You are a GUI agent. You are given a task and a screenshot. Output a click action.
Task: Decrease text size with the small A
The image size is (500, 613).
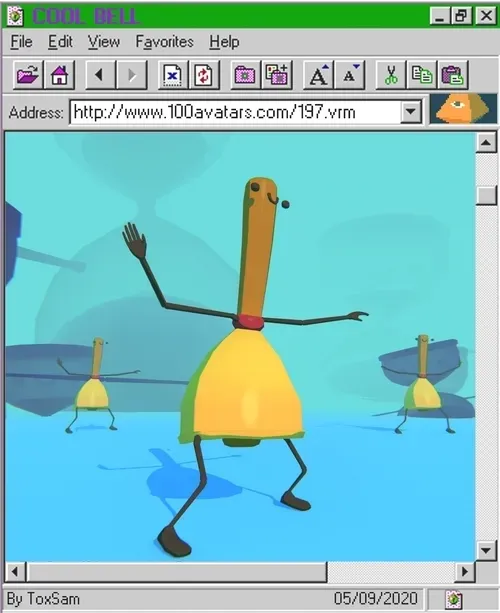coord(349,74)
